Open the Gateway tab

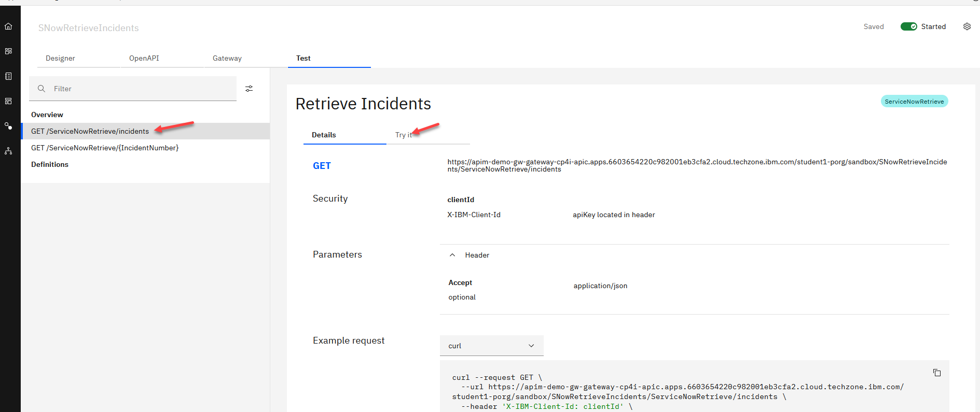227,58
